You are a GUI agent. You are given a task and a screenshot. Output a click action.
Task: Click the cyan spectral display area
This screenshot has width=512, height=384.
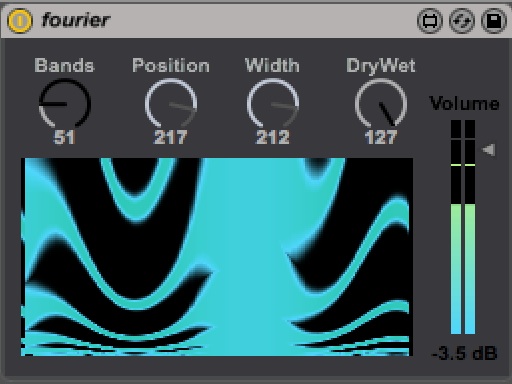pyautogui.click(x=217, y=257)
